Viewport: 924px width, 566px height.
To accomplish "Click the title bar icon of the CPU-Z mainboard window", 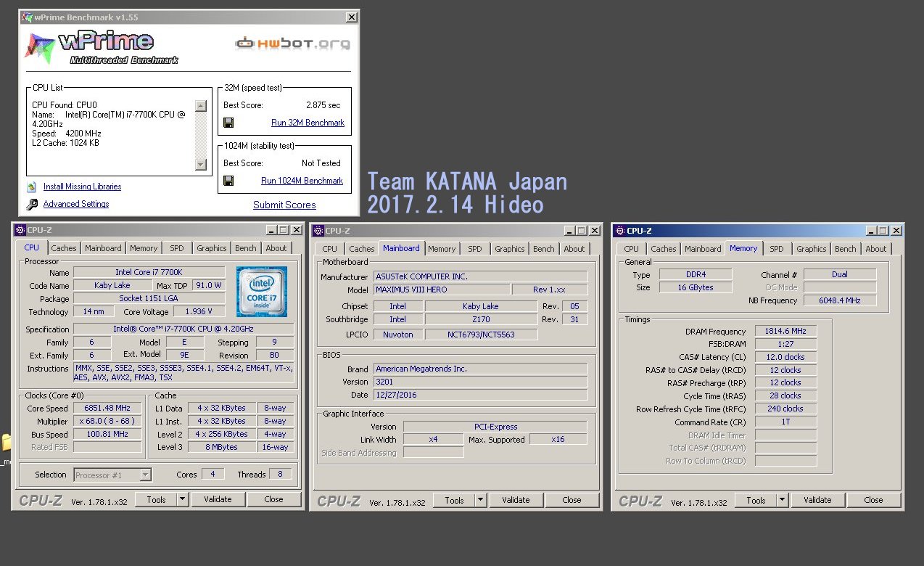I will pos(318,231).
